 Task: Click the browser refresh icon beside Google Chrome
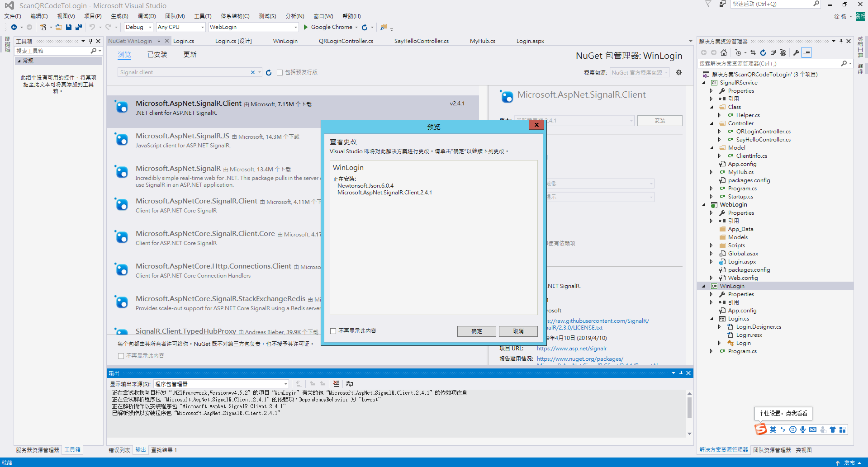coord(365,27)
